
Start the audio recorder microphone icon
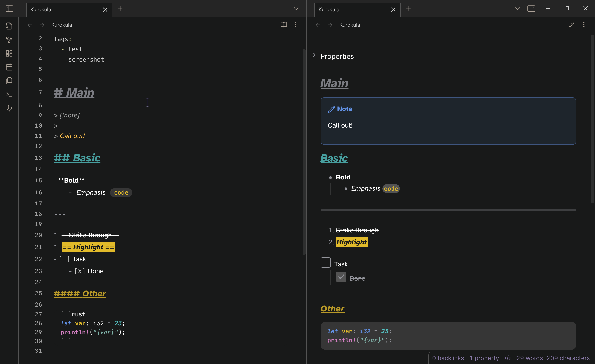point(9,108)
